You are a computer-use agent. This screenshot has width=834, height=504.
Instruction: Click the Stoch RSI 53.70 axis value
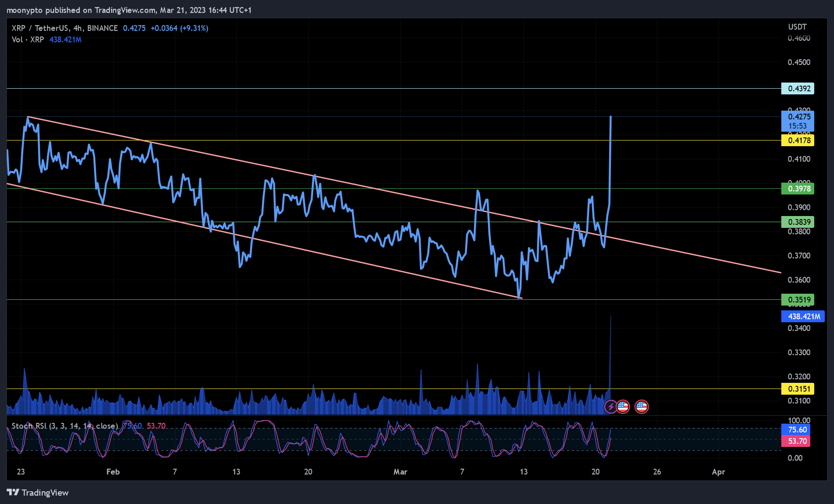point(796,441)
